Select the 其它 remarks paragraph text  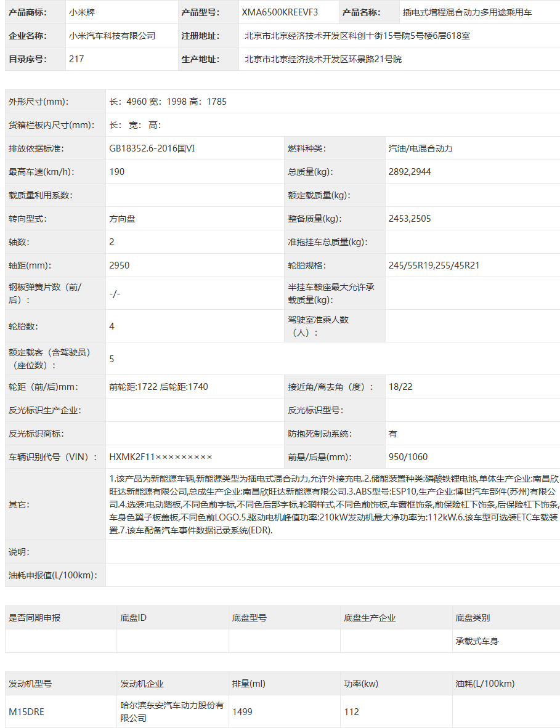tap(334, 504)
